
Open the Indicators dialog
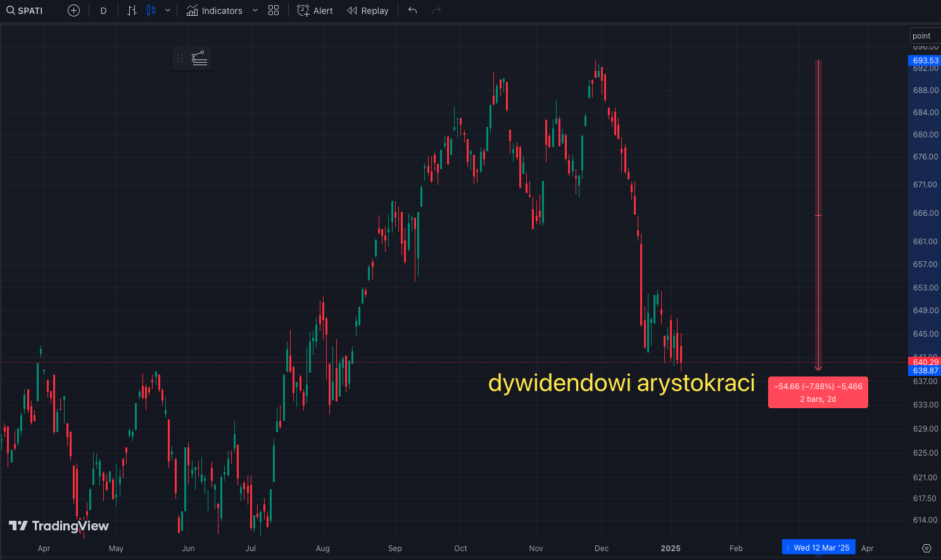point(215,11)
